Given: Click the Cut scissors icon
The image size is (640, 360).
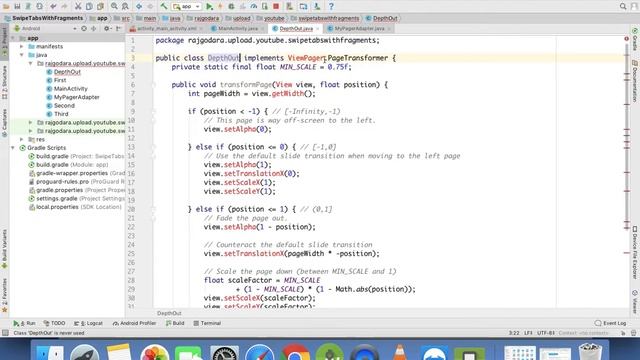Looking at the screenshot, I should 78,6.
